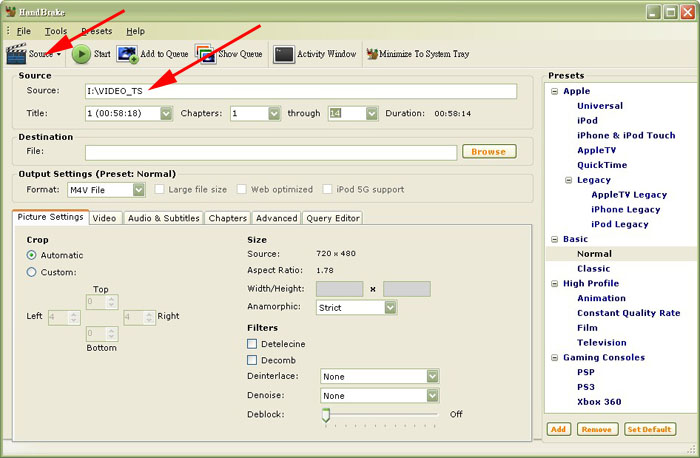Image resolution: width=700 pixels, height=458 pixels.
Task: Click the Set Default preset button
Action: click(x=650, y=429)
